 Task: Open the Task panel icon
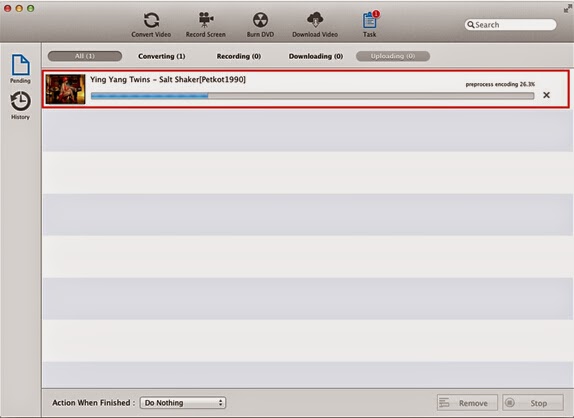(370, 25)
